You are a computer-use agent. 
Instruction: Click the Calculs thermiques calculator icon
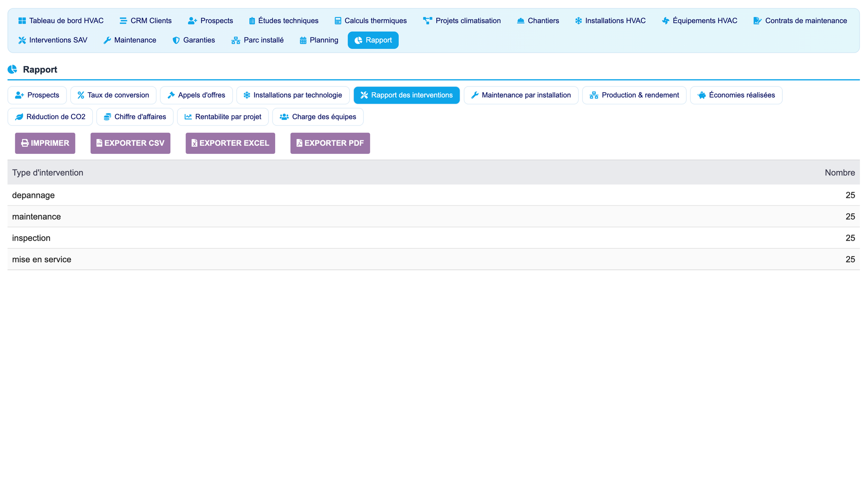click(x=338, y=21)
